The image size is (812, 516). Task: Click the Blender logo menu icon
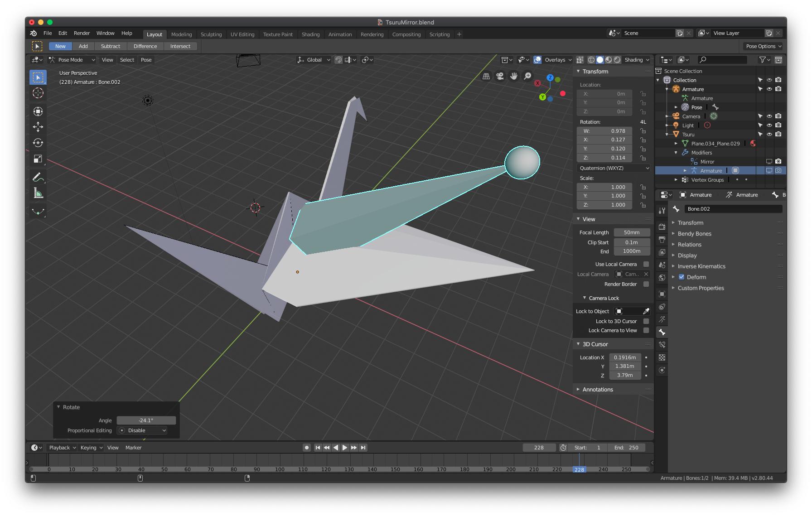pyautogui.click(x=34, y=34)
